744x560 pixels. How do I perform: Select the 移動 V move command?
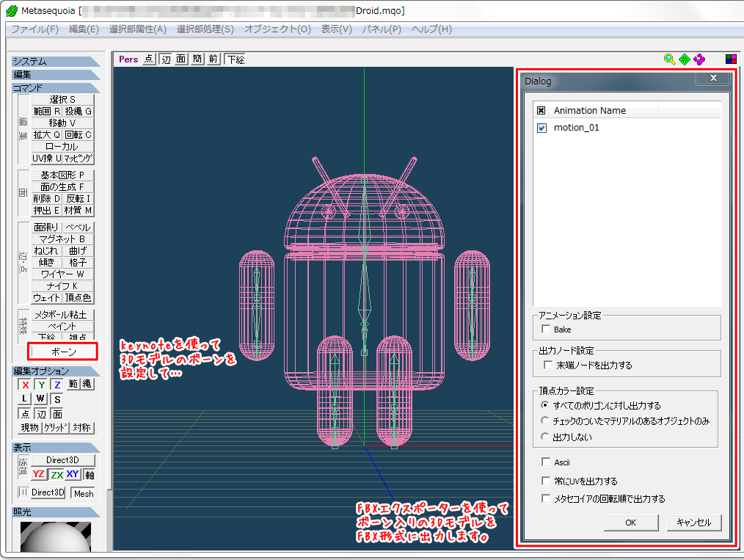62,123
